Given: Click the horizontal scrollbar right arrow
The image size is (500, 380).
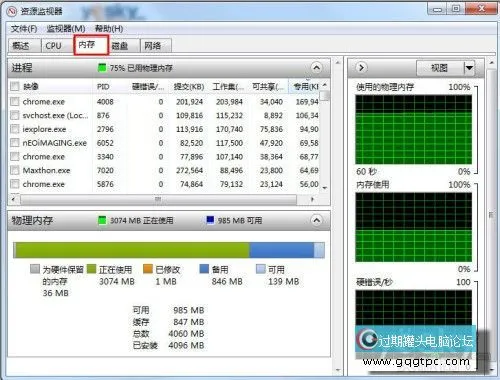Looking at the screenshot, I should click(312, 199).
